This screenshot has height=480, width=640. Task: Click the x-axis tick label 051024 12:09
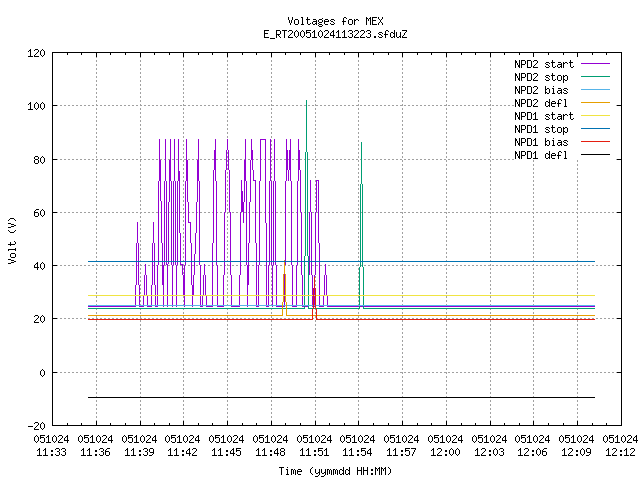576,445
